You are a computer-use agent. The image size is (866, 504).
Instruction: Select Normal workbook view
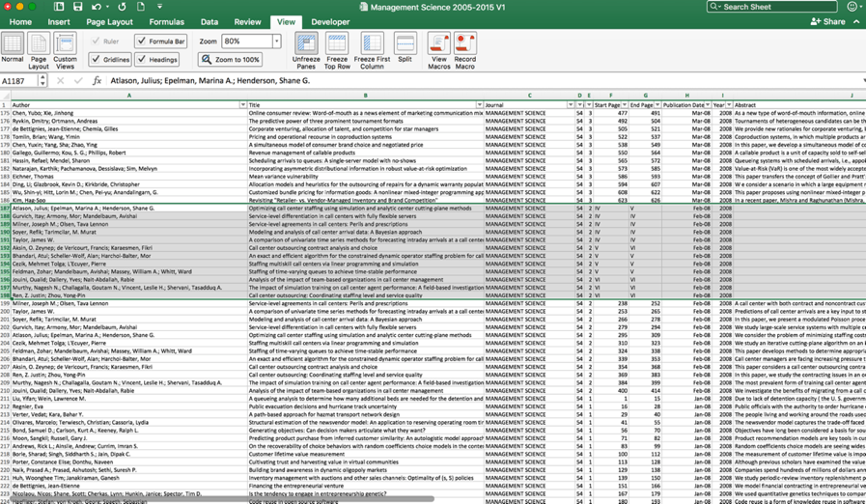coord(13,47)
